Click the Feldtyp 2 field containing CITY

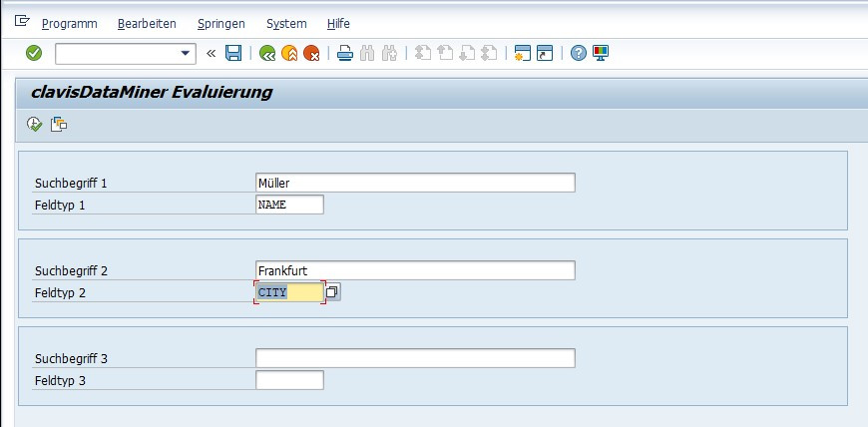tap(289, 292)
